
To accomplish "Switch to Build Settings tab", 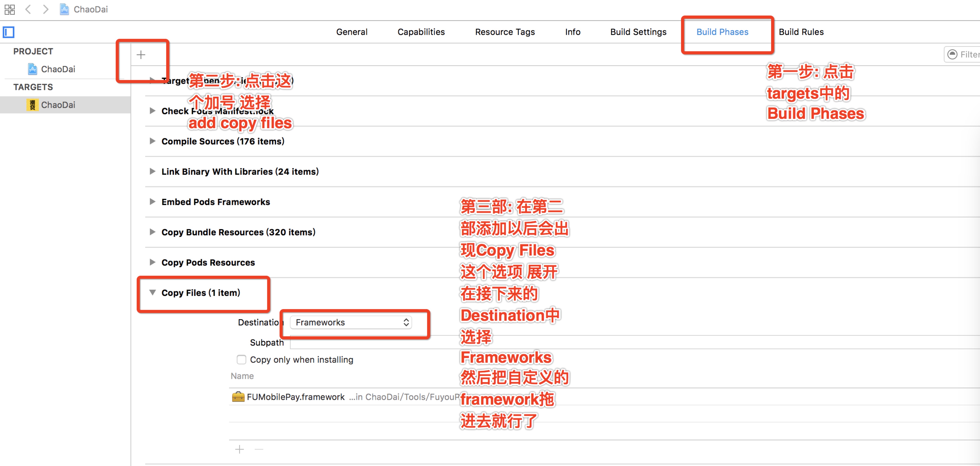I will click(638, 32).
